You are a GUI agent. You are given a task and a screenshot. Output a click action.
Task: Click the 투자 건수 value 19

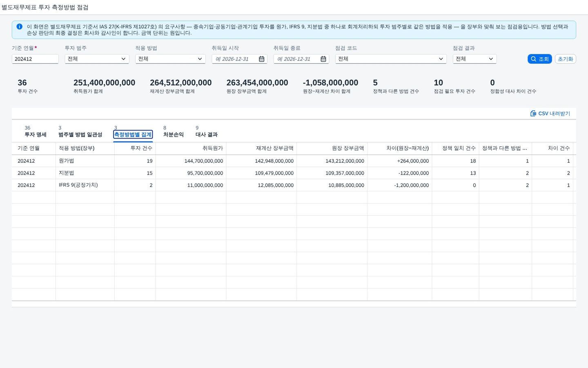coord(135,161)
